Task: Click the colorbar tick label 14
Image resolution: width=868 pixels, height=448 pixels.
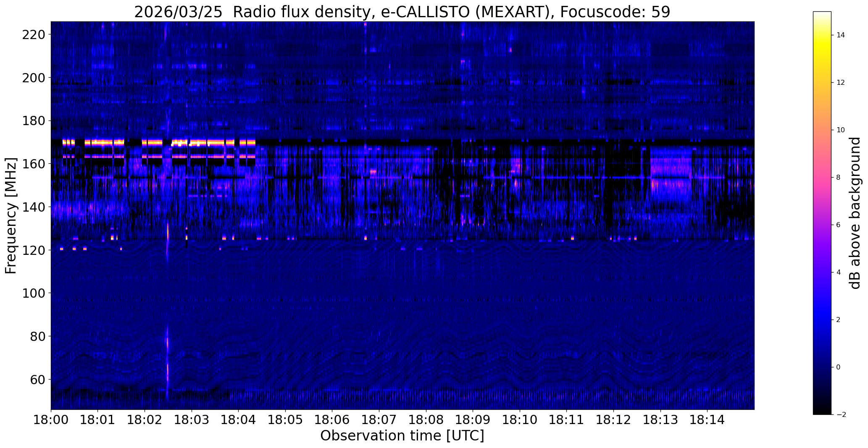Action: tap(841, 35)
